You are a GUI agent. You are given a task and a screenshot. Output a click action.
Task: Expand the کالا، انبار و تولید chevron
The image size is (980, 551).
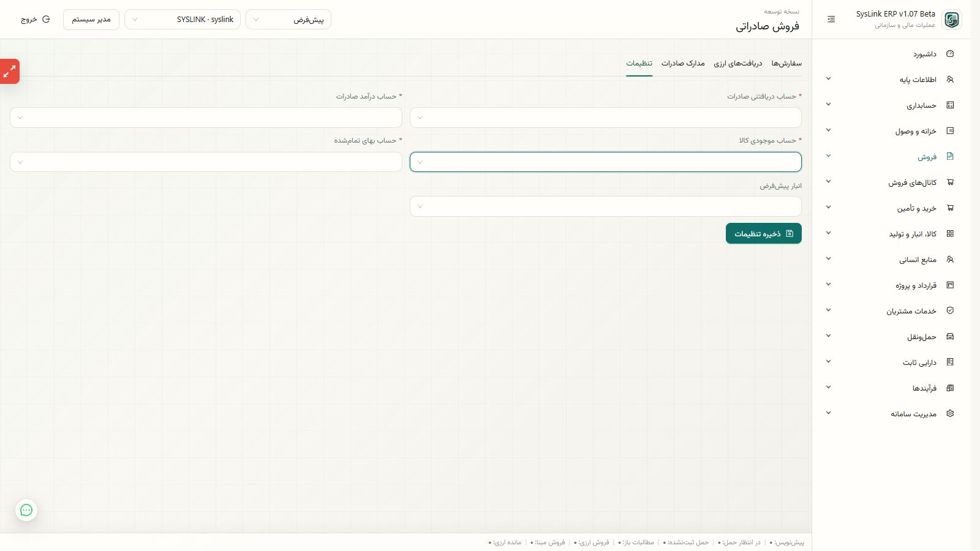828,233
